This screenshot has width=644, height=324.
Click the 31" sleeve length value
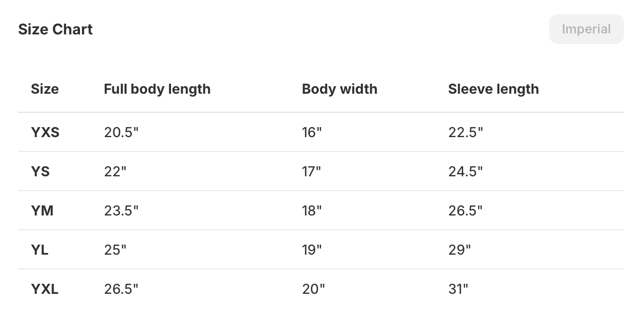click(459, 289)
